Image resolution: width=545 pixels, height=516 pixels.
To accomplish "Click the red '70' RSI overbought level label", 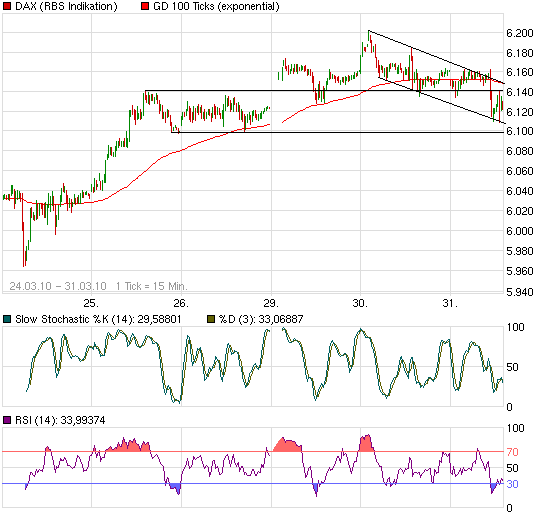I will [x=512, y=452].
